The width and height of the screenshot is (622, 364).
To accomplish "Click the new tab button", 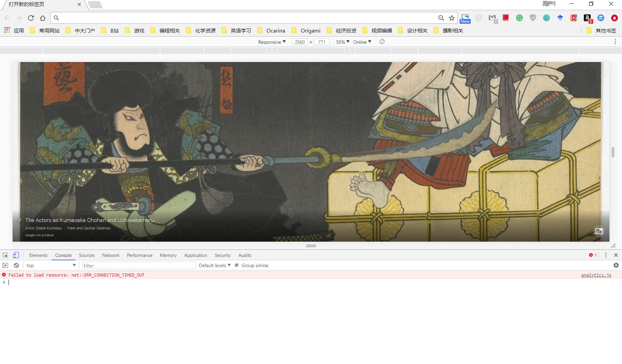I will click(95, 4).
